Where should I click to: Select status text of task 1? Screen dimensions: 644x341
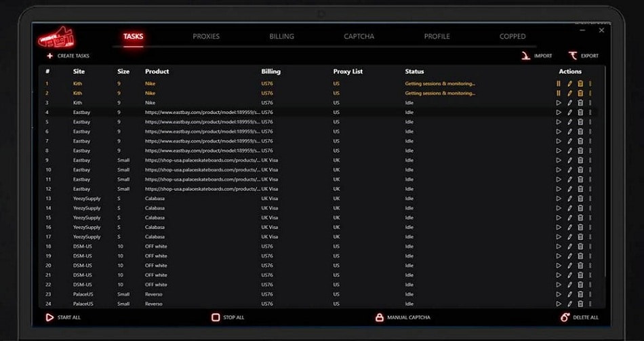(440, 83)
